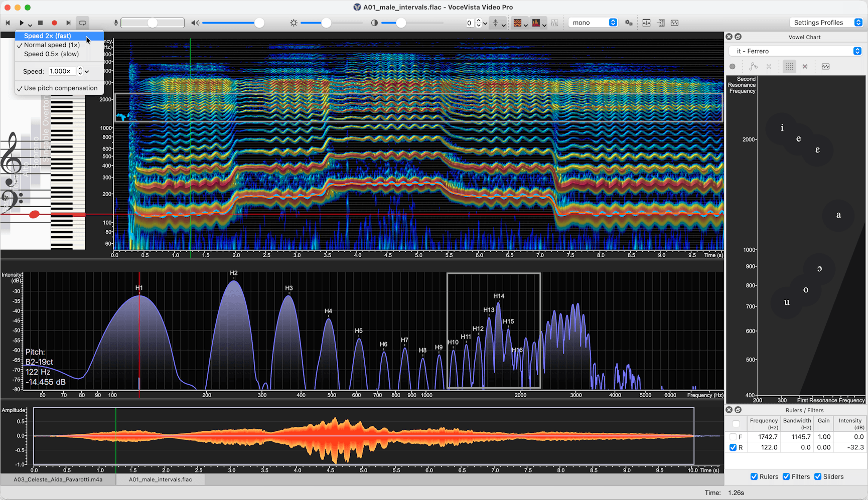Click the brightness sun icon
The height and width of the screenshot is (500, 868).
point(294,23)
